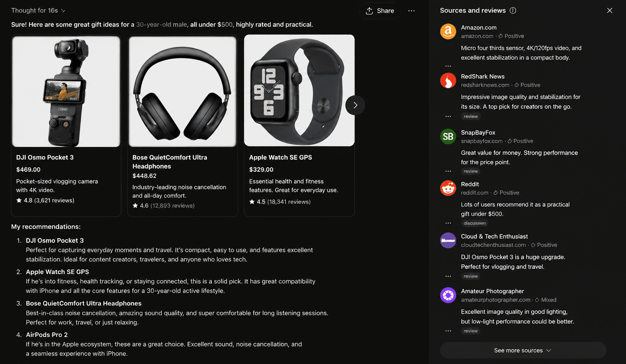Click the discussion tag under Reddit
626x364 pixels.
click(x=474, y=223)
